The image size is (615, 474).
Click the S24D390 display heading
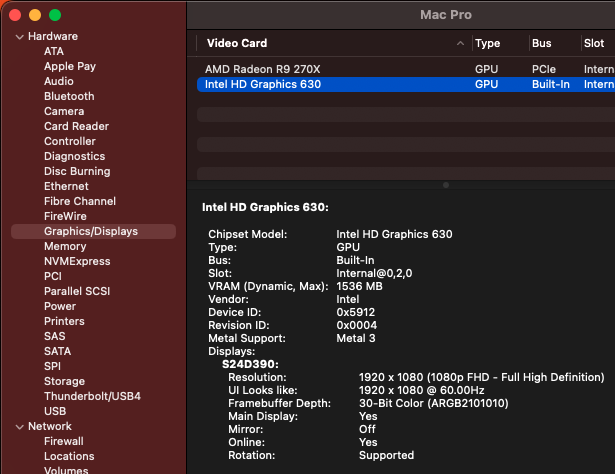click(x=250, y=364)
